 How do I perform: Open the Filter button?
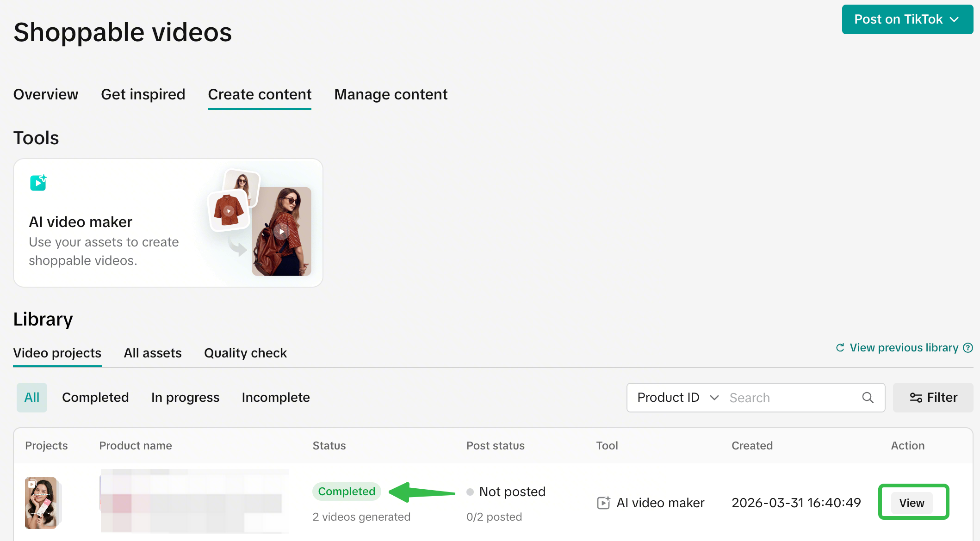coord(933,398)
